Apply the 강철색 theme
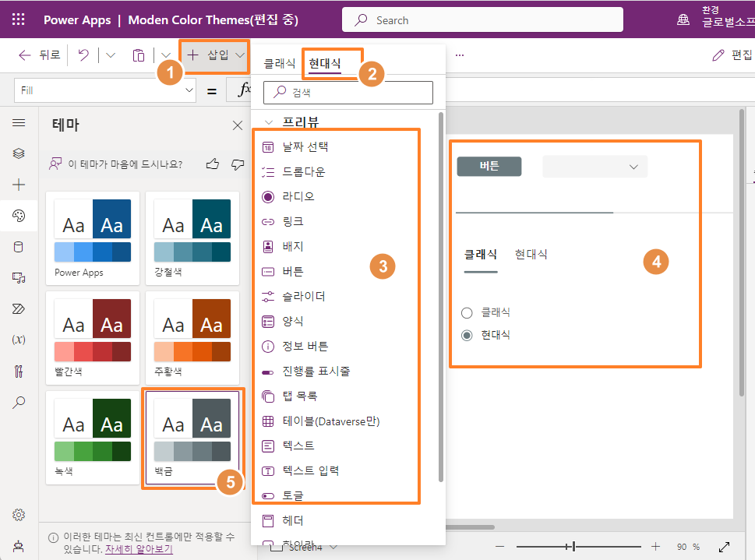This screenshot has height=560, width=755. click(x=192, y=238)
